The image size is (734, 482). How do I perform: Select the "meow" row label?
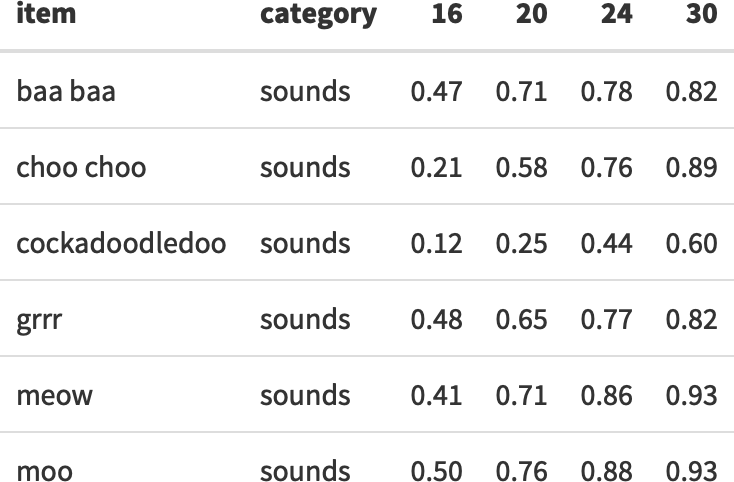(x=54, y=395)
